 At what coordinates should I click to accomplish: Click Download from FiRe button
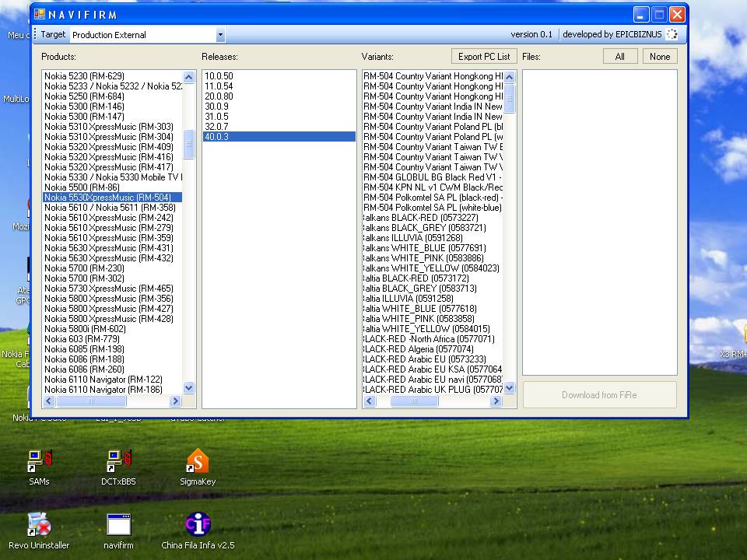click(x=599, y=395)
